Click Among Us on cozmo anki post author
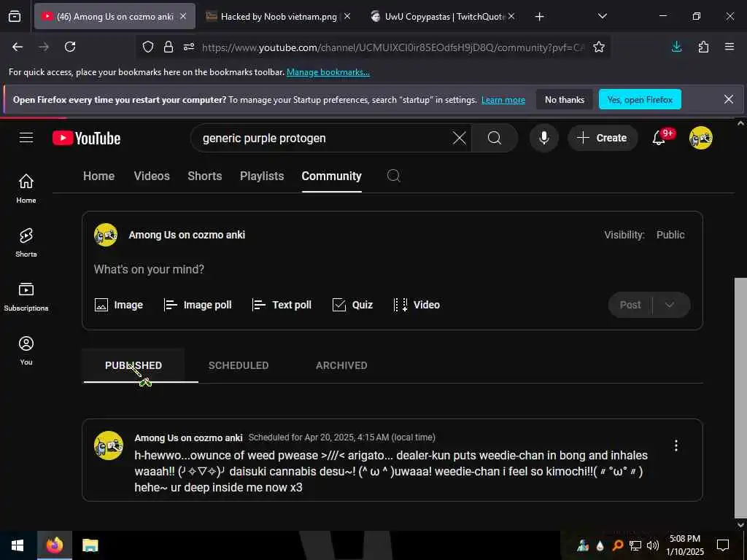The height and width of the screenshot is (560, 747). coord(188,437)
